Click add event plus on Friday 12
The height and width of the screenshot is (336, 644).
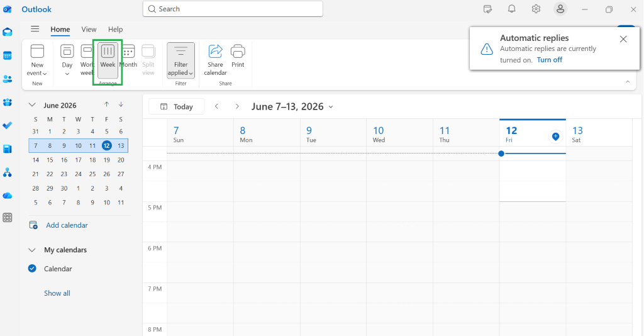(x=555, y=137)
